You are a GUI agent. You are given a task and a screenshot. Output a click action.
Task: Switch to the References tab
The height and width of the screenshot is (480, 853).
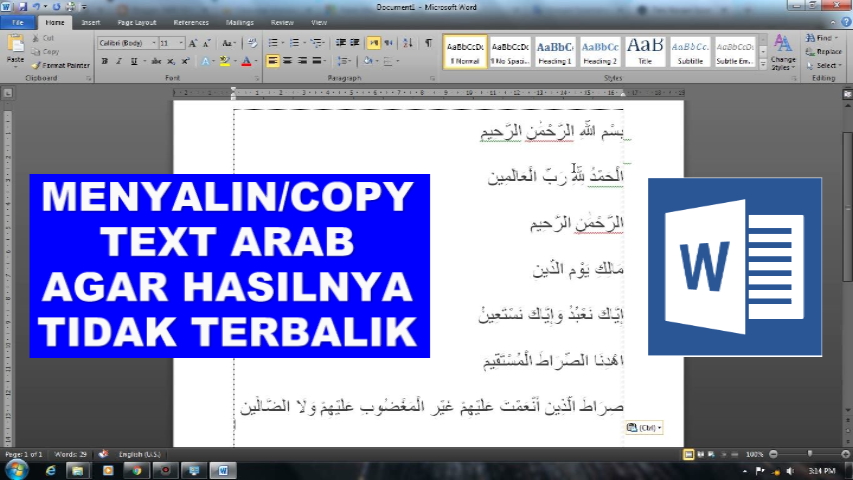[x=191, y=23]
